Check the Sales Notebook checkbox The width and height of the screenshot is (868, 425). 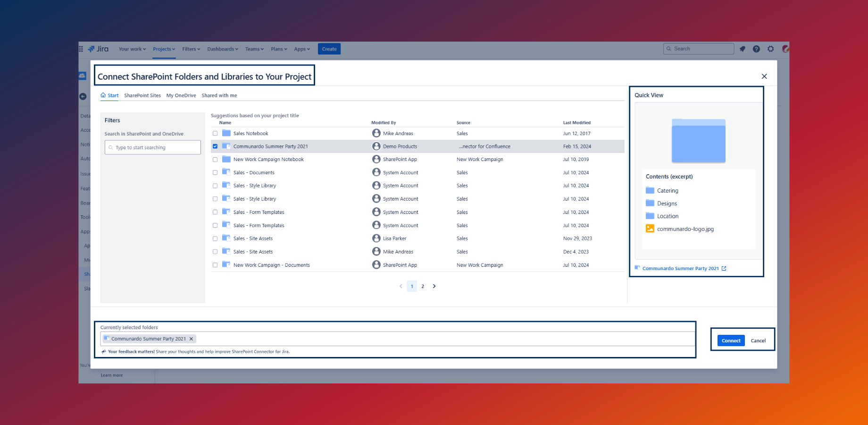215,133
